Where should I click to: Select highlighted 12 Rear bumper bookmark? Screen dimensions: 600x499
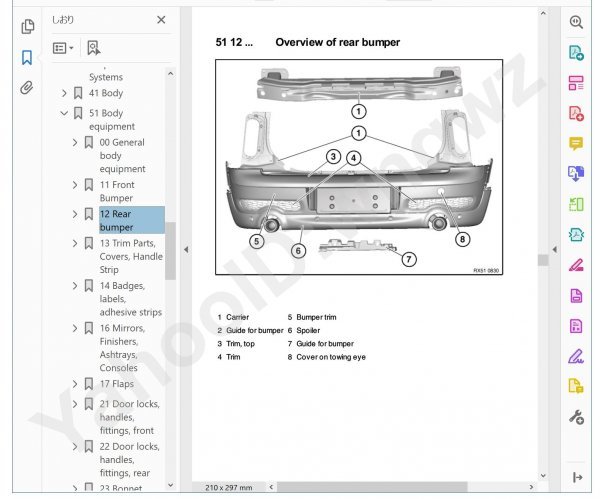[x=132, y=220]
